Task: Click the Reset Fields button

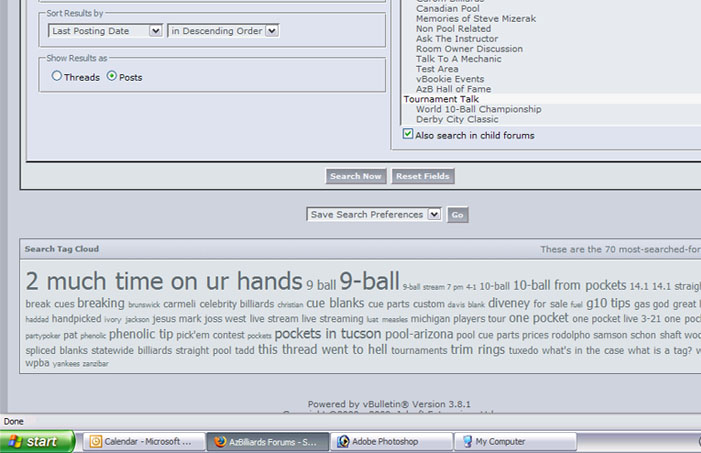Action: click(422, 176)
